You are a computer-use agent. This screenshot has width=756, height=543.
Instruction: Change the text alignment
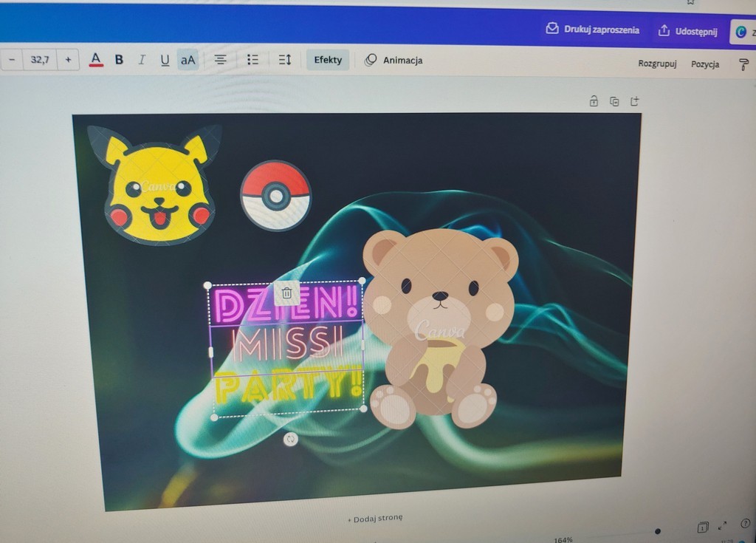pyautogui.click(x=220, y=60)
